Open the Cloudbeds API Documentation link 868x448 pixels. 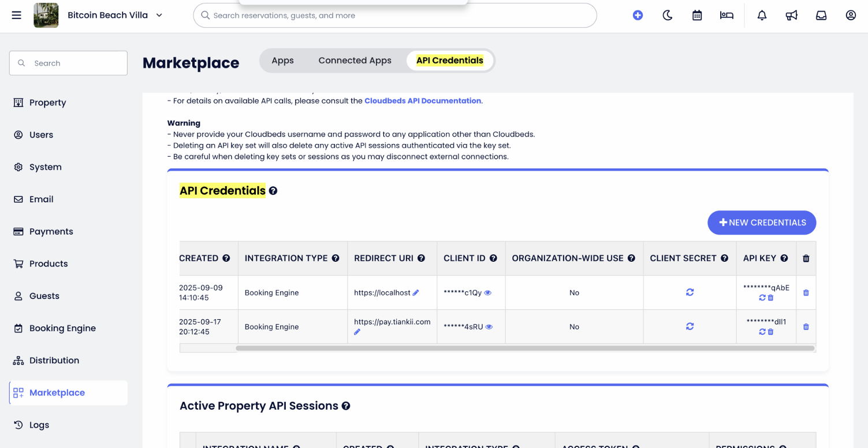pyautogui.click(x=422, y=101)
